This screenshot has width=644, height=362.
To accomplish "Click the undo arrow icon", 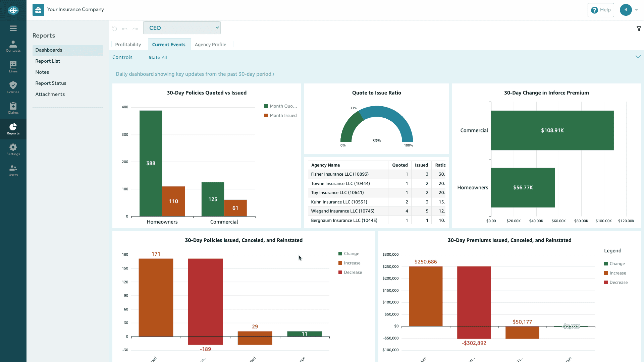I will (x=125, y=29).
